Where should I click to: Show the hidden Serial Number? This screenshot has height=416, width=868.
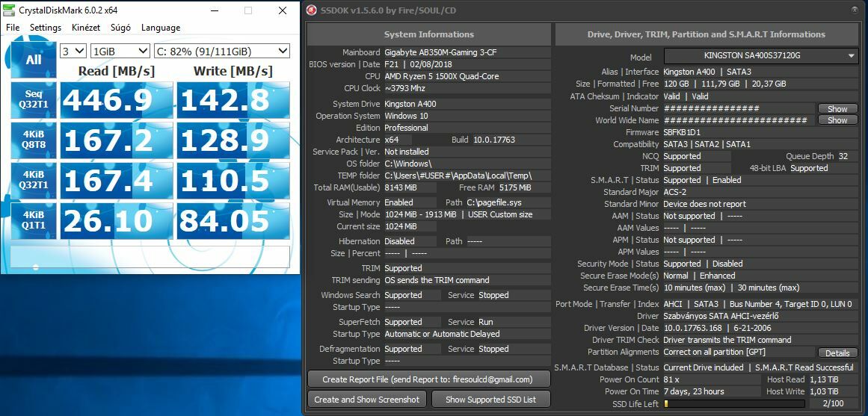(837, 108)
